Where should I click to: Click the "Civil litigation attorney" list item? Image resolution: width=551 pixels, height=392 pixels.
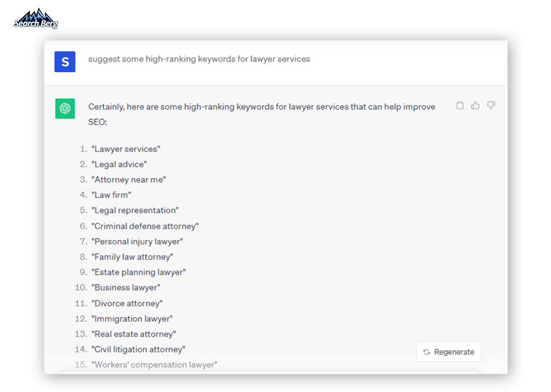(x=139, y=350)
